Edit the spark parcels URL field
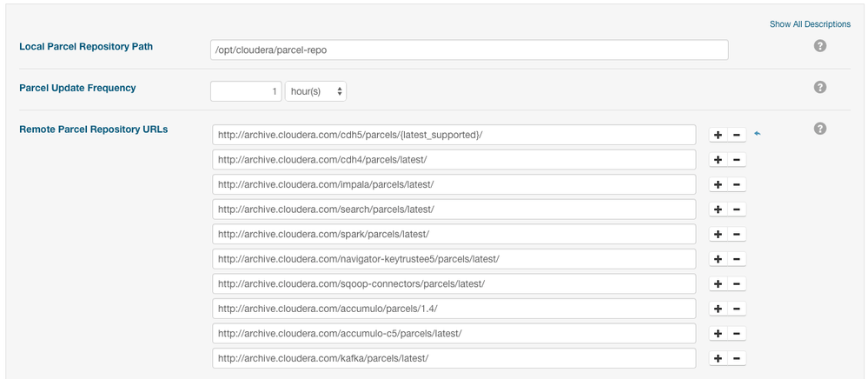 [454, 235]
